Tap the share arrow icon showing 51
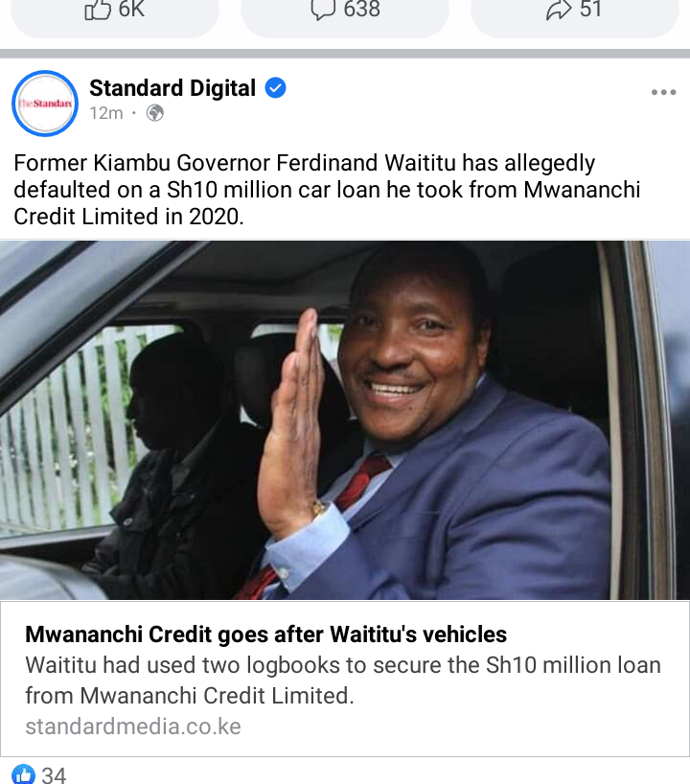Viewport: 690px width, 784px height. [x=559, y=10]
